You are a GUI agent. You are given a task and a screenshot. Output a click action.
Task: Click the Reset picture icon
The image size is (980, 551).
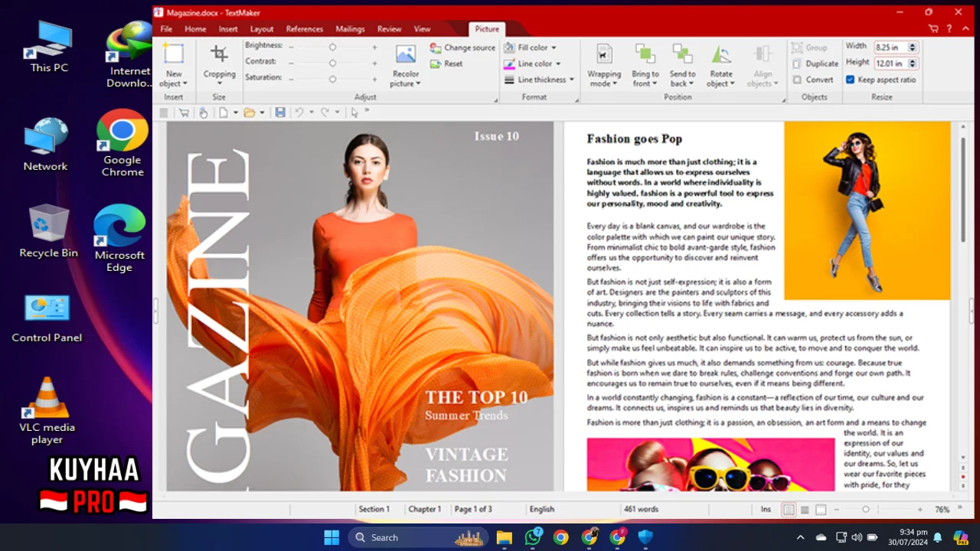point(436,64)
